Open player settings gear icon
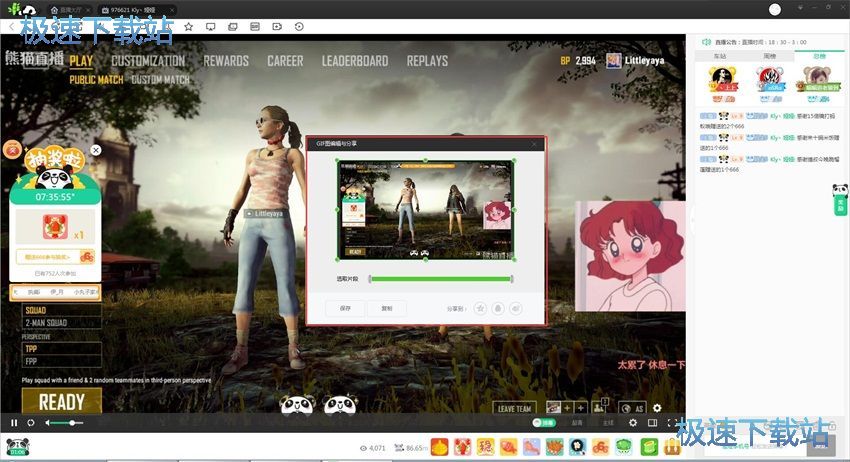This screenshot has width=850, height=462. click(633, 422)
